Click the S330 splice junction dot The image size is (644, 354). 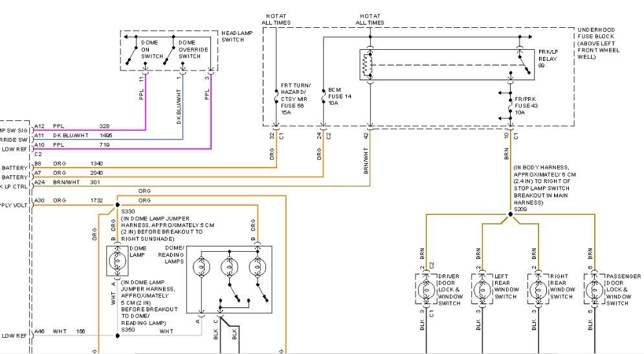point(117,211)
